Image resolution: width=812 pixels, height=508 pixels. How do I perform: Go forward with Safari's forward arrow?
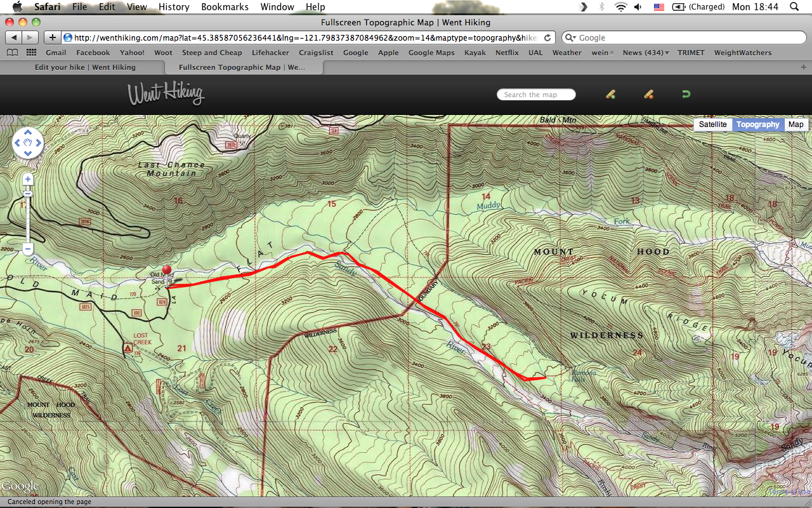point(30,37)
